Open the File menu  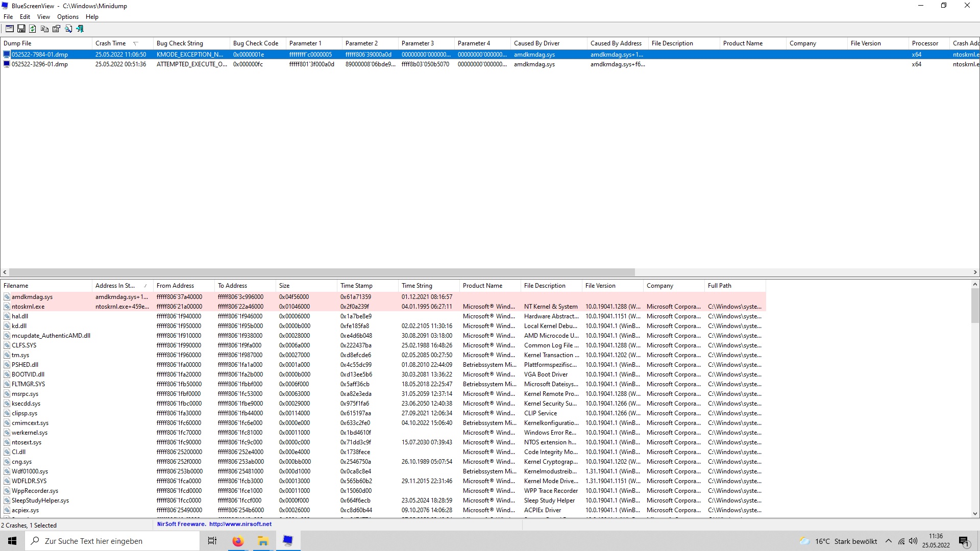pyautogui.click(x=9, y=16)
